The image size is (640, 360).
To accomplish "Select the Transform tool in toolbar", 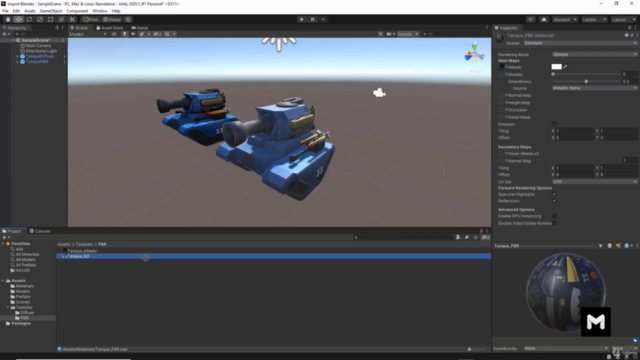I will (x=61, y=20).
